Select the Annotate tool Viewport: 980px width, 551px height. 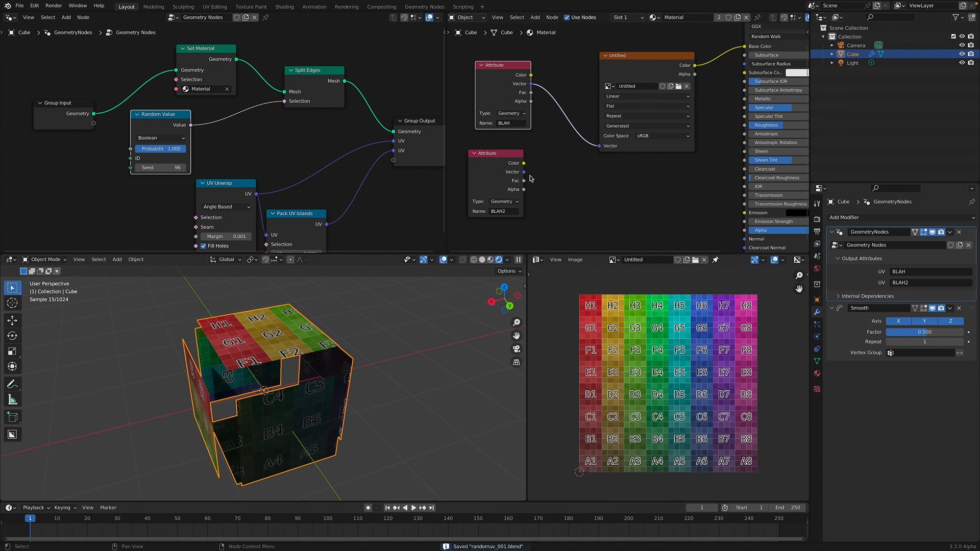click(x=12, y=384)
